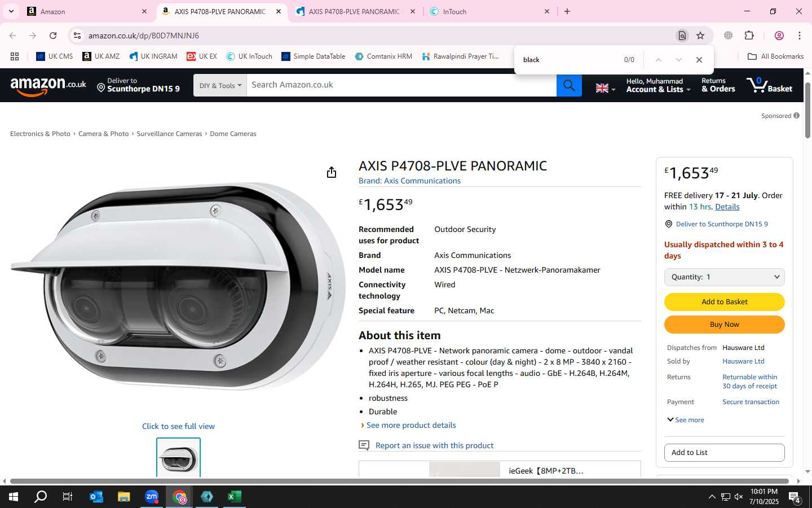
Task: Open the All Bookmarks folder
Action: pyautogui.click(x=775, y=56)
